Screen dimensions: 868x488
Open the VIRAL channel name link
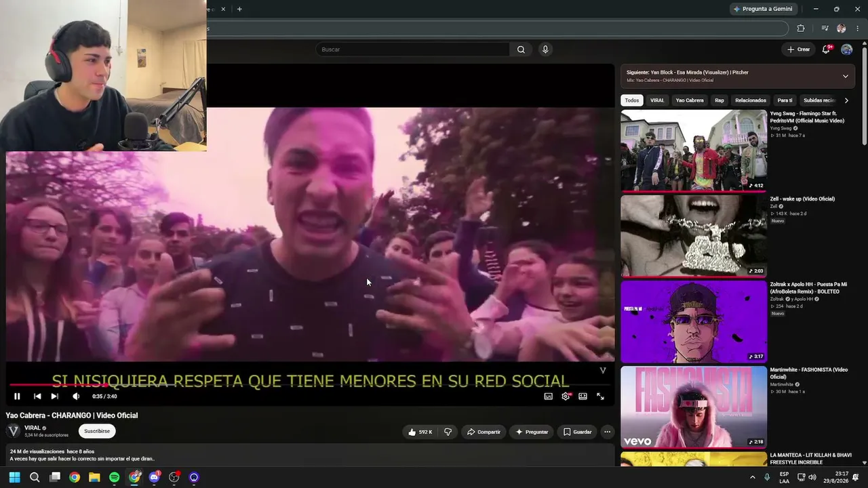click(x=33, y=428)
